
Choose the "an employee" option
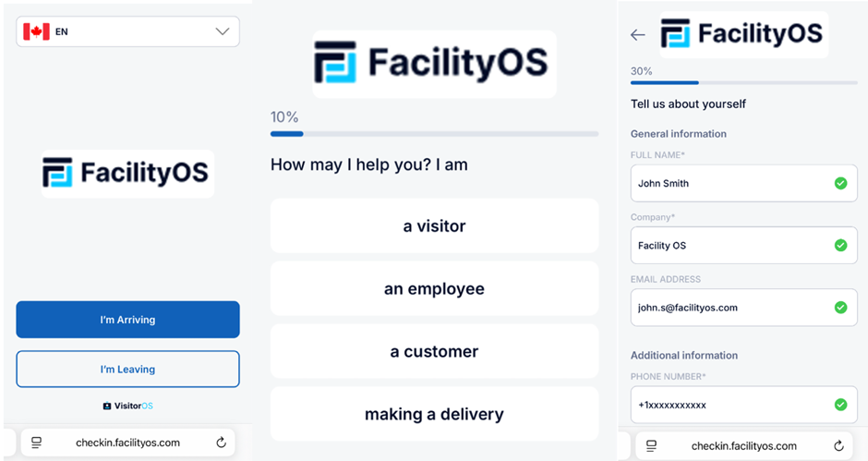click(x=434, y=288)
